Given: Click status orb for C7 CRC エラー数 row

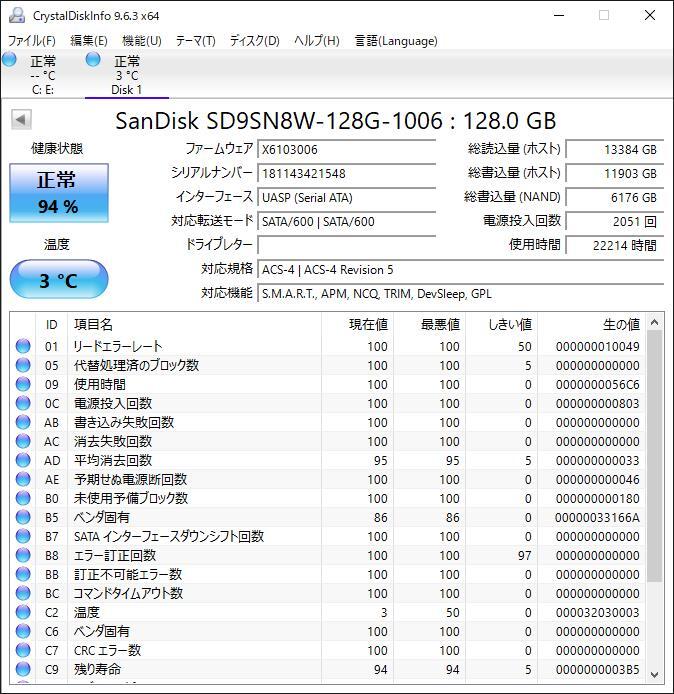Looking at the screenshot, I should (23, 650).
